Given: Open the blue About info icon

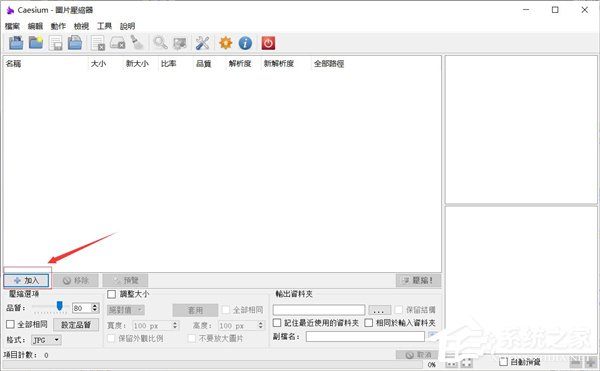Looking at the screenshot, I should (x=245, y=43).
